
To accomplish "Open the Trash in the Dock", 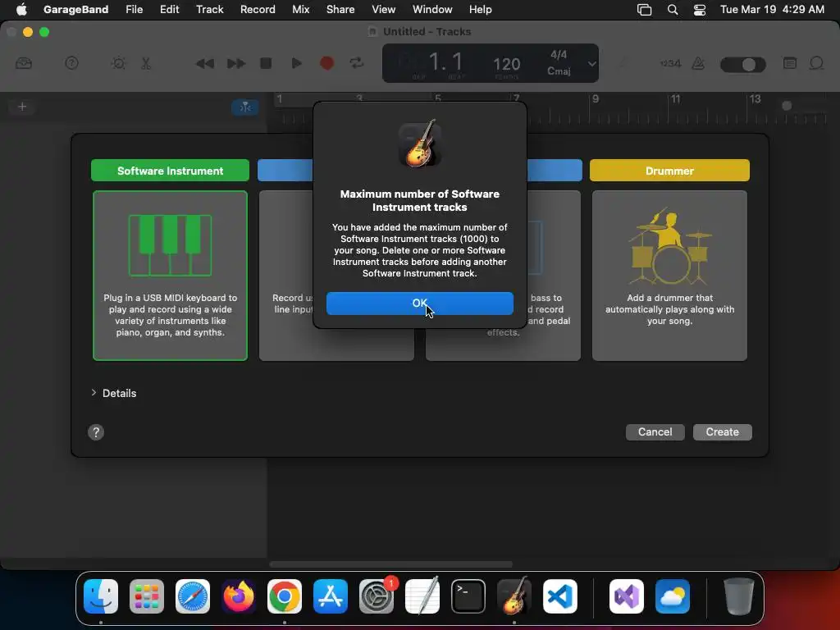I will coord(739,596).
